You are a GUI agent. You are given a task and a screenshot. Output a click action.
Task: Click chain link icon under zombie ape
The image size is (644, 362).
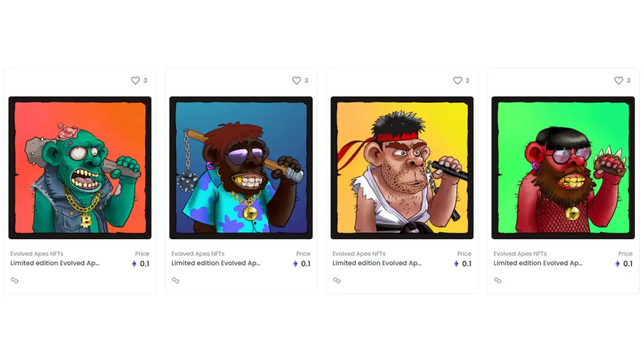[x=15, y=281]
